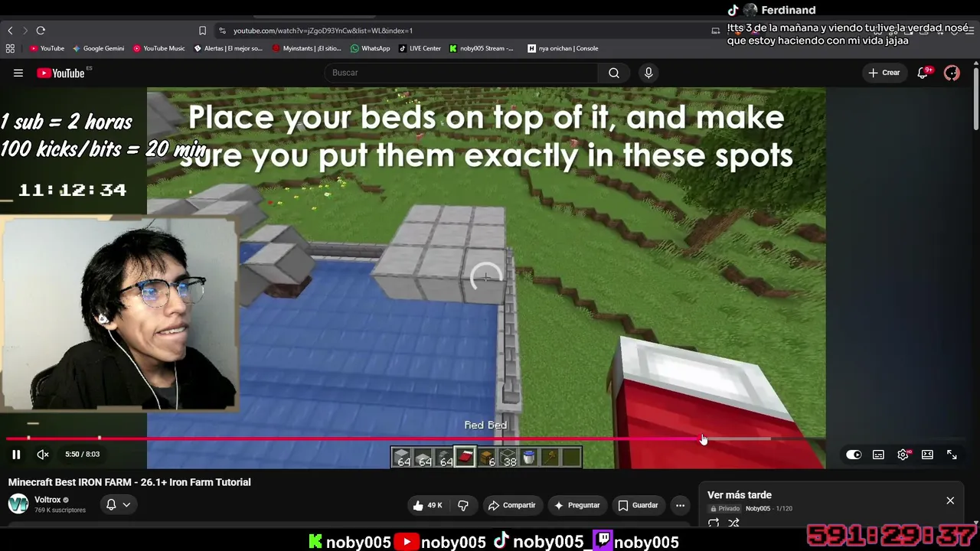Open the YouTube hamburger guide menu
Image resolution: width=980 pixels, height=551 pixels.
coord(18,73)
